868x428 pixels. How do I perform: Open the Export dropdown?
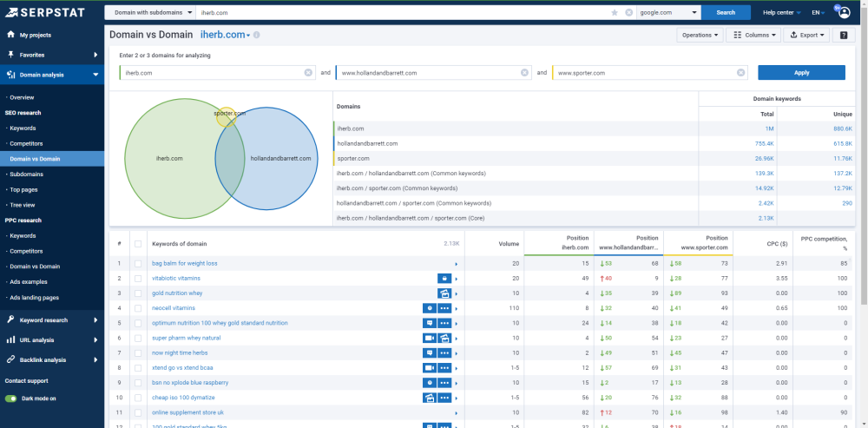tap(806, 35)
